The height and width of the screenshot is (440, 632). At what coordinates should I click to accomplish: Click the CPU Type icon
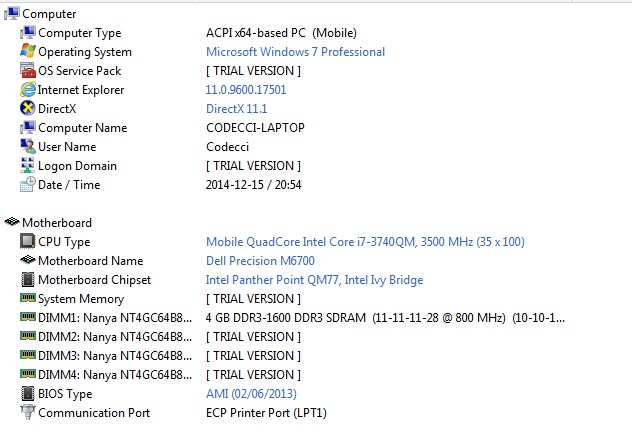[28, 242]
